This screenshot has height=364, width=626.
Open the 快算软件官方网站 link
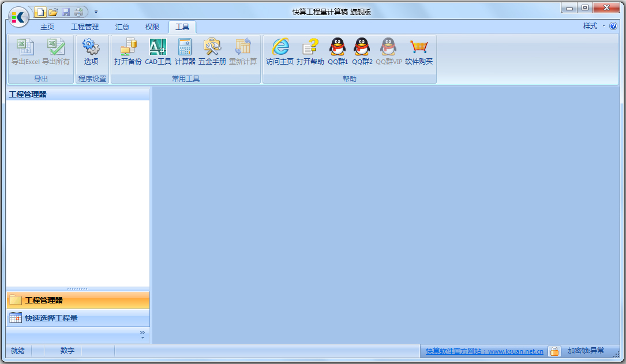tap(484, 351)
